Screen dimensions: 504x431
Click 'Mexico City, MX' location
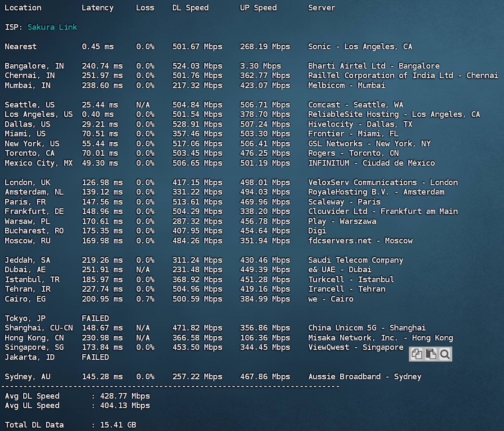click(x=38, y=163)
